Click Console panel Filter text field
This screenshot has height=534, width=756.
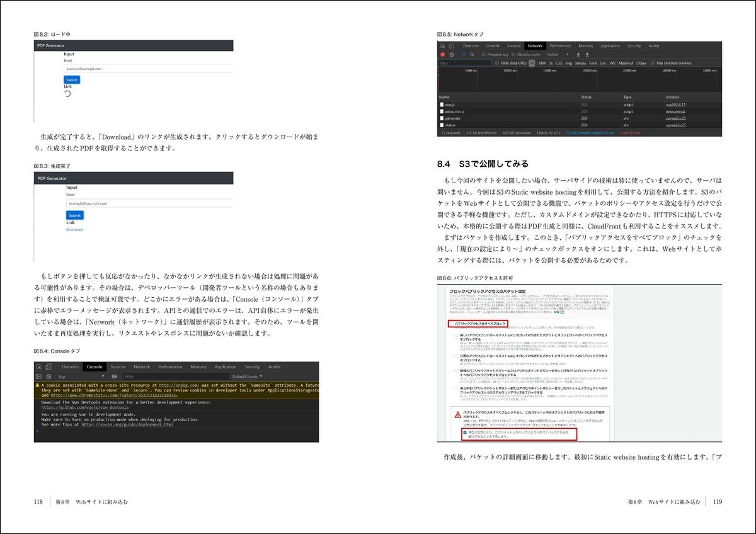[x=177, y=377]
